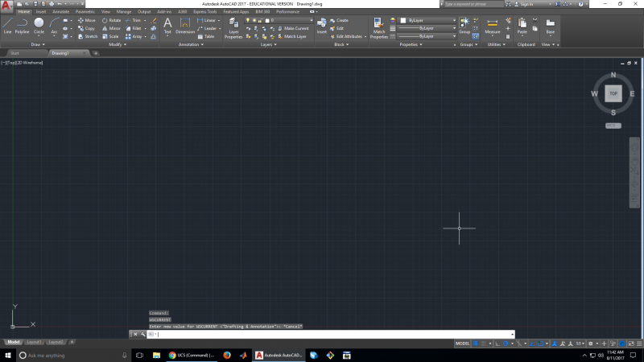Click the color wheel icon in Properties

[x=393, y=20]
